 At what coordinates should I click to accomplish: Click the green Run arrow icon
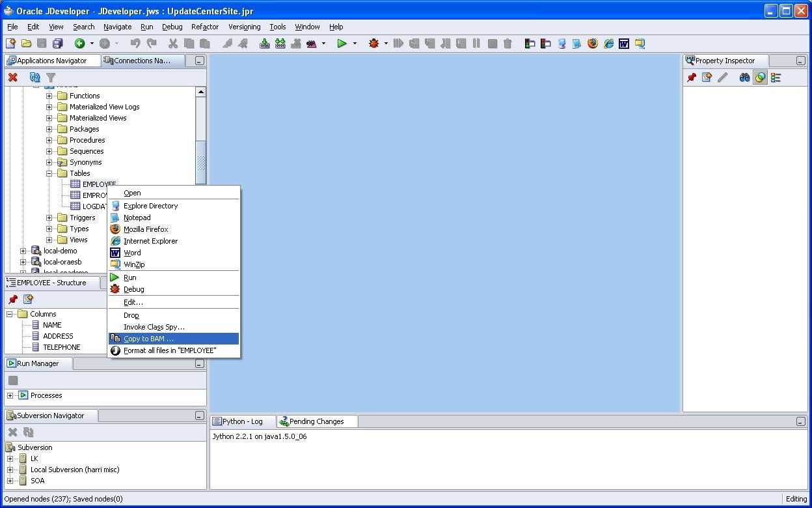[x=342, y=44]
